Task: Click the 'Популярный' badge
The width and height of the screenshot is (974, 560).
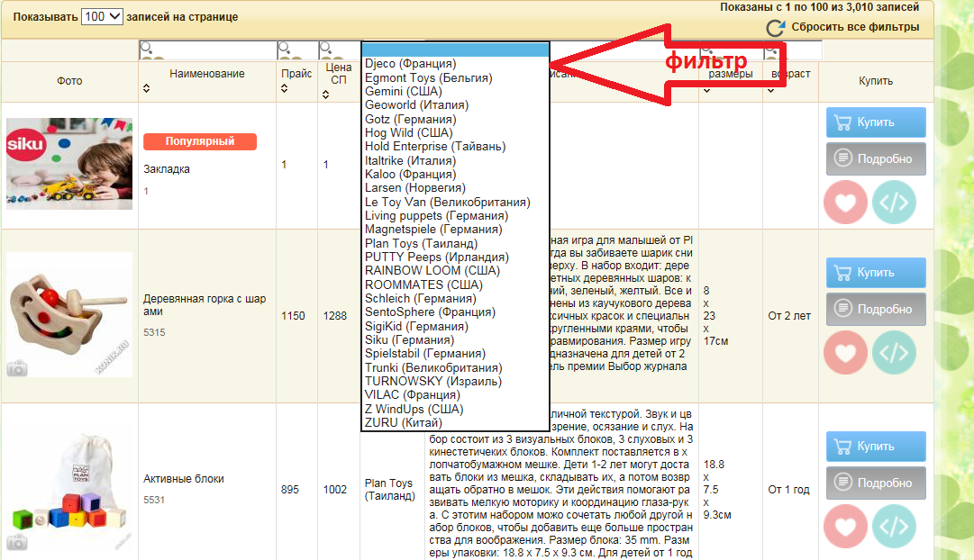Action: (200, 141)
